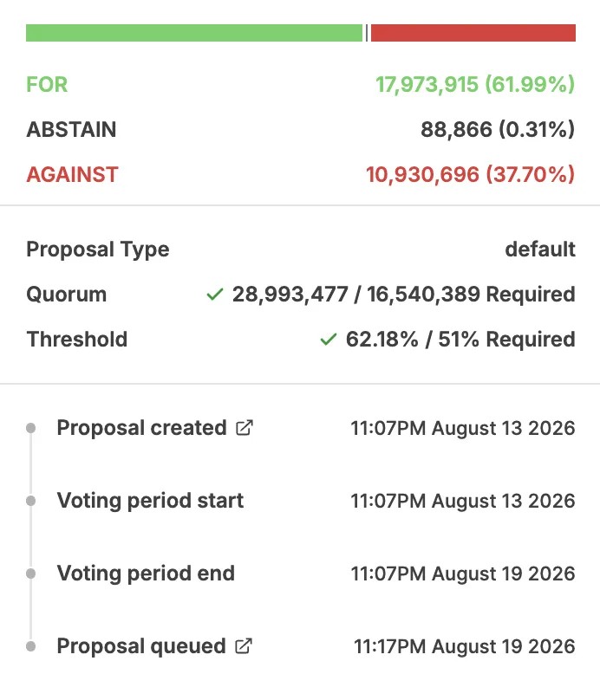Click the Proposal created link text
The image size is (600, 700).
(141, 428)
